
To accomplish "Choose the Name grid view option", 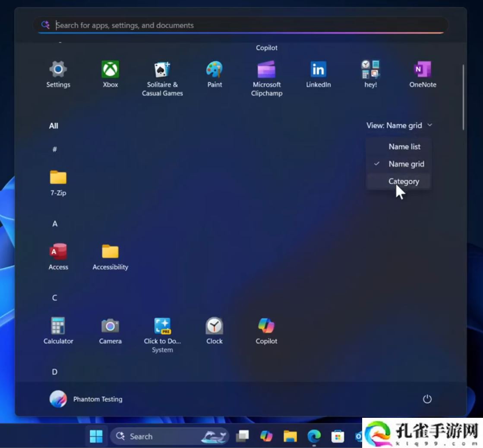I will (398, 164).
